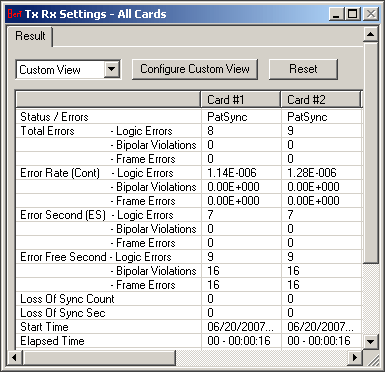This screenshot has height=372, width=385.
Task: Maximize the Tx Rx Settings window
Action: (x=352, y=14)
